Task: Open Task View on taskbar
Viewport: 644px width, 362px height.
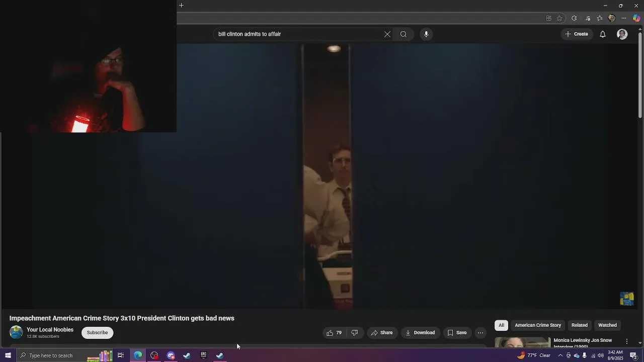Action: coord(121,355)
